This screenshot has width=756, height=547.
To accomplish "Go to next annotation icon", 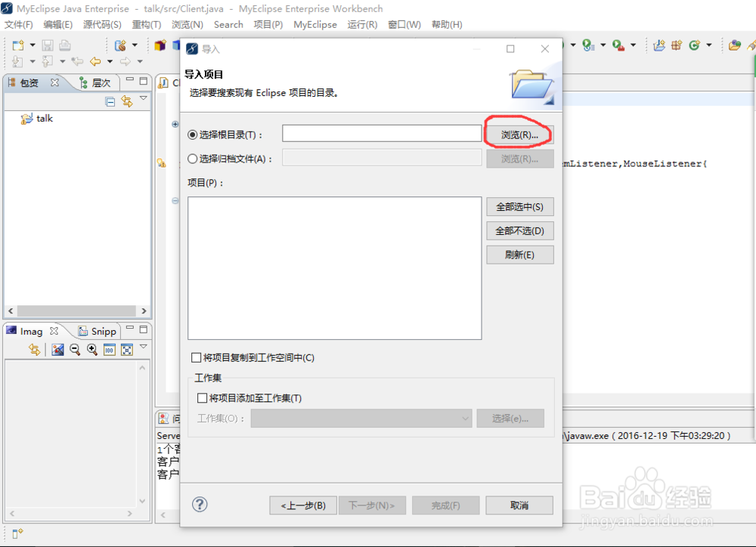I will pyautogui.click(x=17, y=61).
